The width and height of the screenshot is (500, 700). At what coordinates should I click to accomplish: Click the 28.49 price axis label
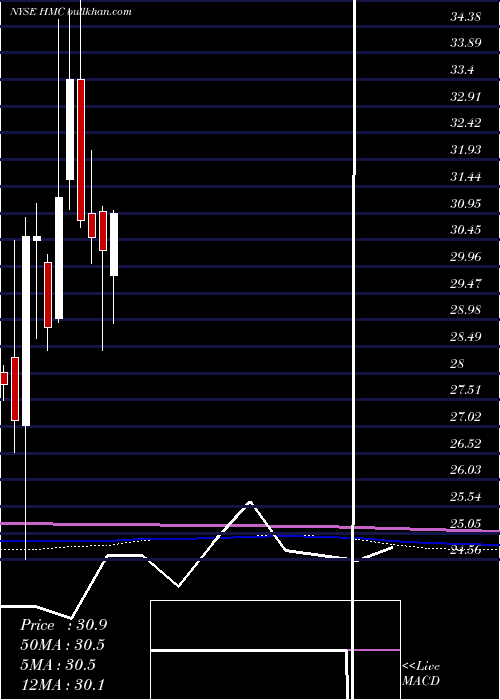click(466, 336)
